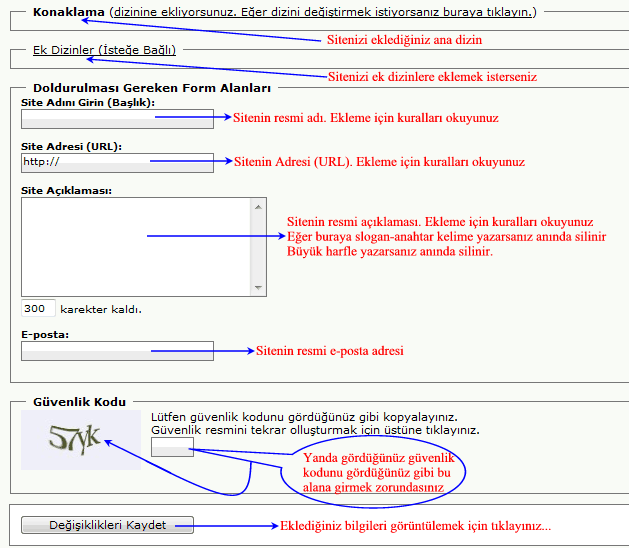The height and width of the screenshot is (548, 629).
Task: Open the Ek Dizinler (İsteğe Bağlı) link
Action: 104,50
